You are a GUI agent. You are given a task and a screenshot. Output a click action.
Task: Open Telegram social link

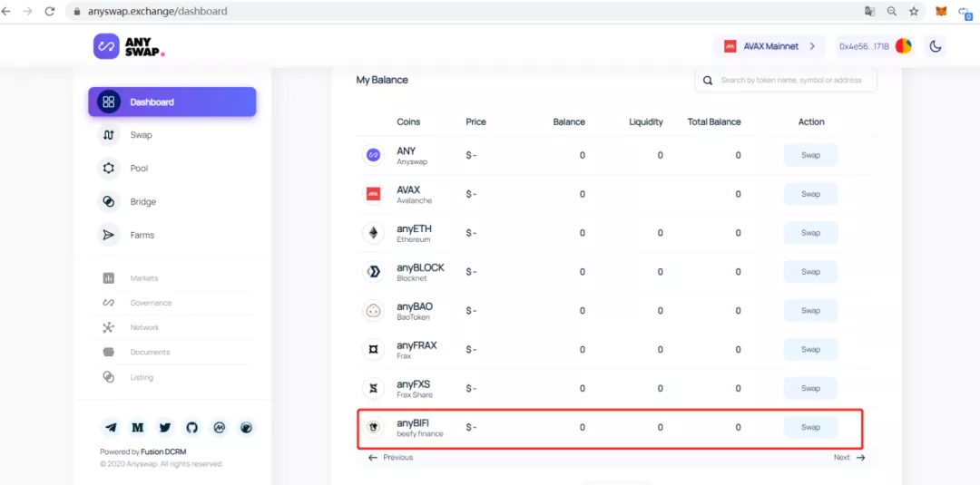coord(111,428)
